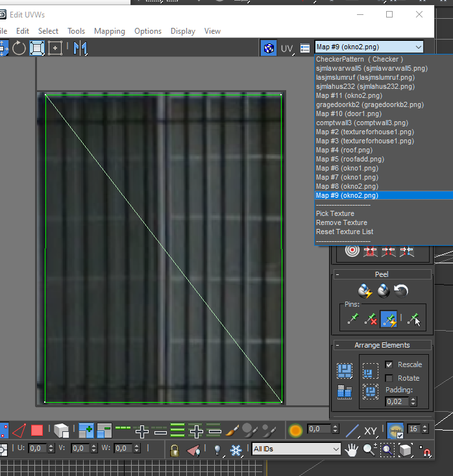Click the Reset Peel arrow icon
Image resolution: width=453 pixels, height=476 pixels.
[x=401, y=291]
